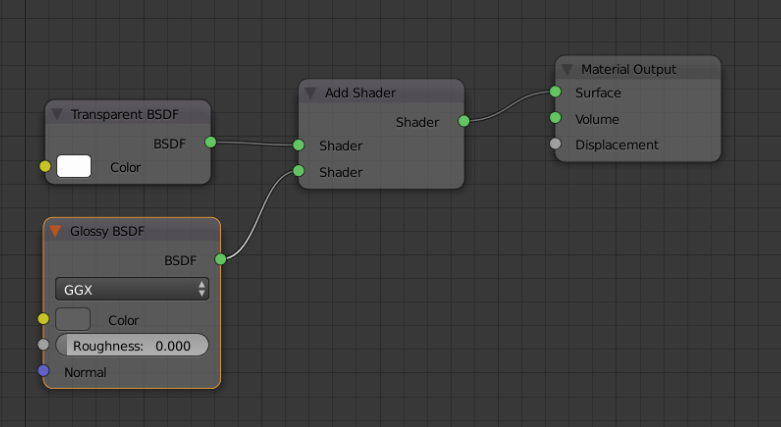Click the Glossy BSDF Normal socket
The height and width of the screenshot is (427, 781).
43,371
